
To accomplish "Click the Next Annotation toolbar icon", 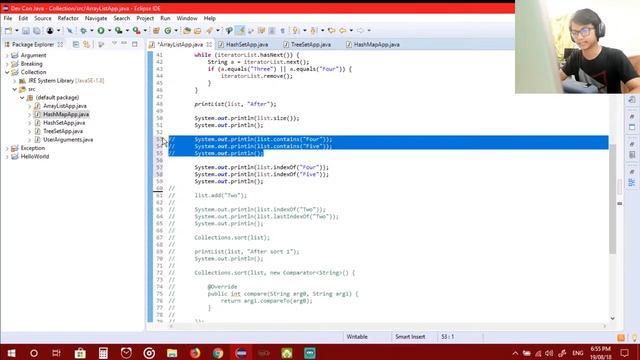I will pos(296,30).
